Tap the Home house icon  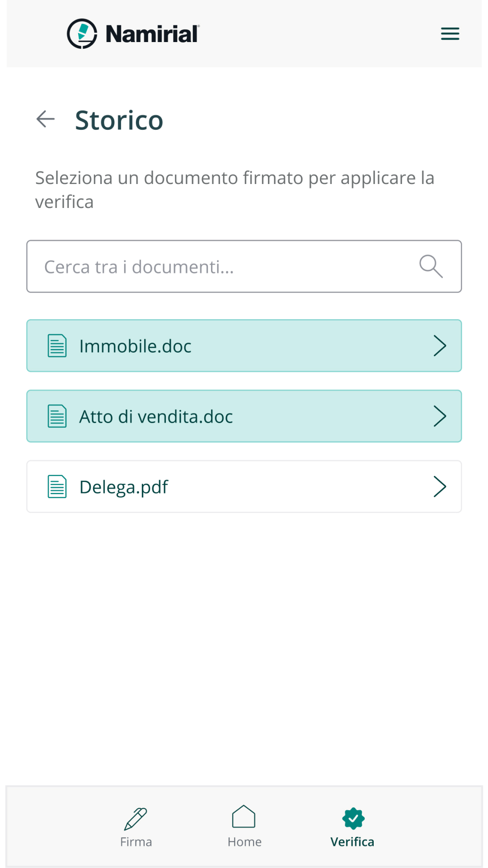[244, 816]
